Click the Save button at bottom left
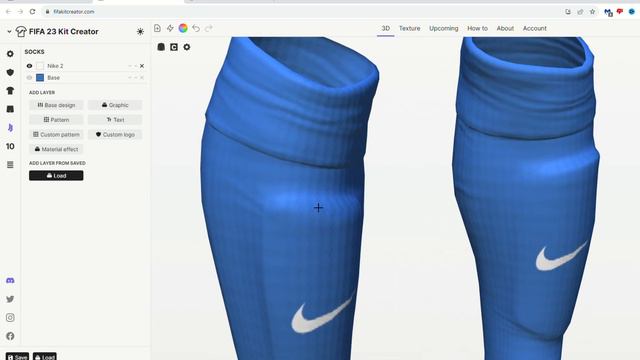The height and width of the screenshot is (360, 640). 18,357
